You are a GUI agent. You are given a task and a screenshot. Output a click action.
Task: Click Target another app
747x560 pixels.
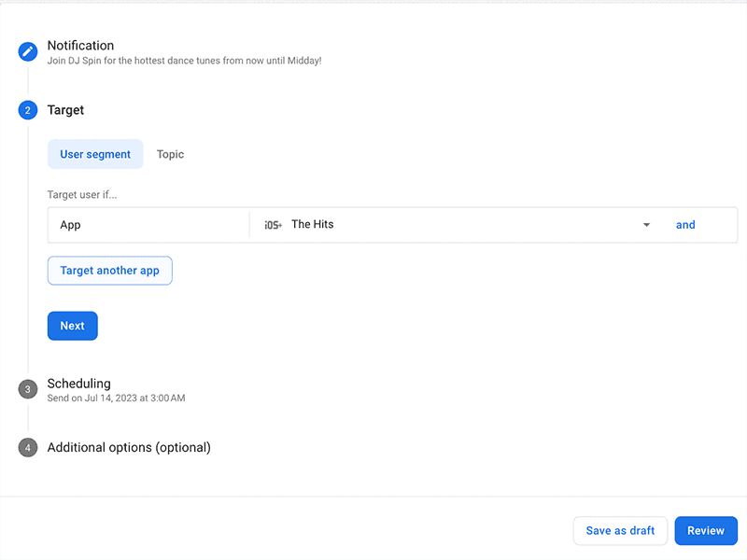pyautogui.click(x=109, y=270)
